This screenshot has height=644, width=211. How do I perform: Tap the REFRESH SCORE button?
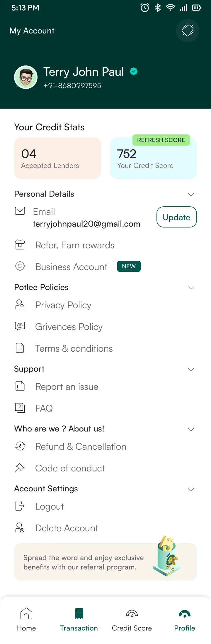pyautogui.click(x=161, y=140)
